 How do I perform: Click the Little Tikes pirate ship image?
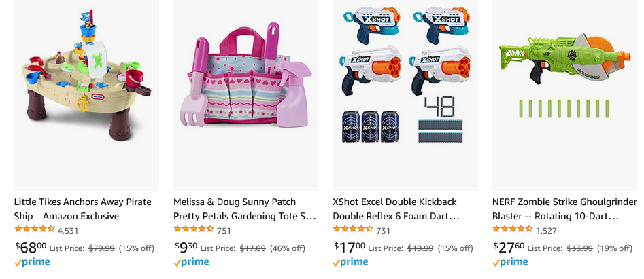click(86, 95)
